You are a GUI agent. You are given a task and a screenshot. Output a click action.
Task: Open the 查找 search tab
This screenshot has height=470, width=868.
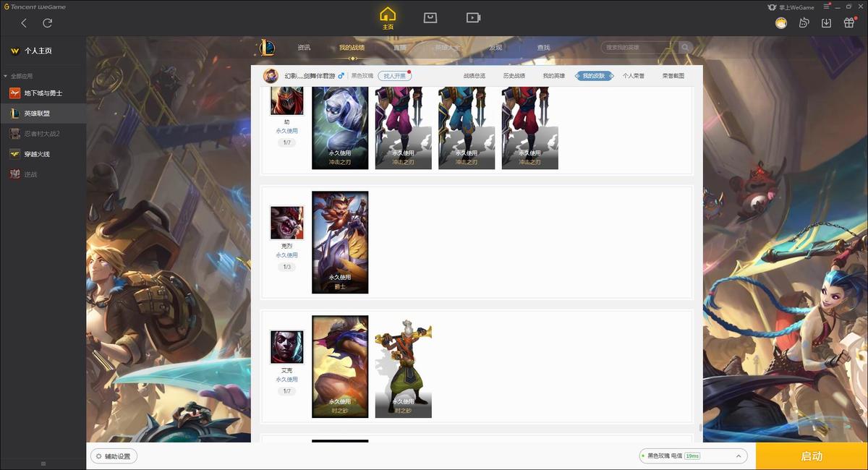pyautogui.click(x=543, y=48)
